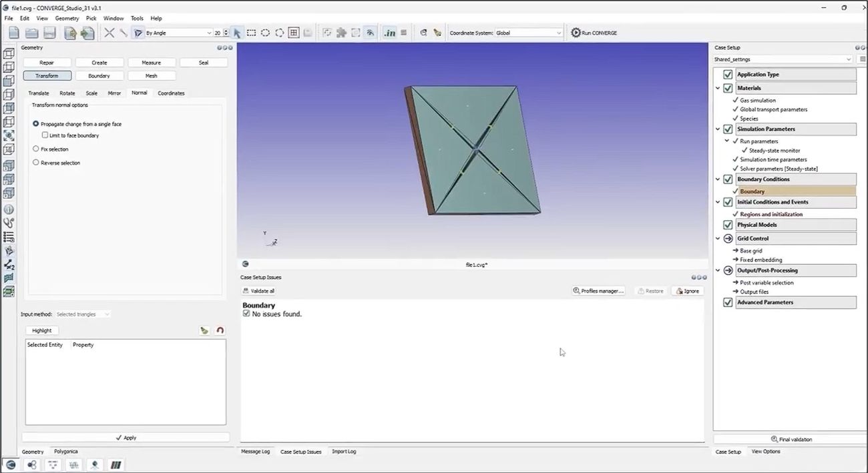Select Propagate change from a single face
The image size is (868, 473).
tap(35, 123)
